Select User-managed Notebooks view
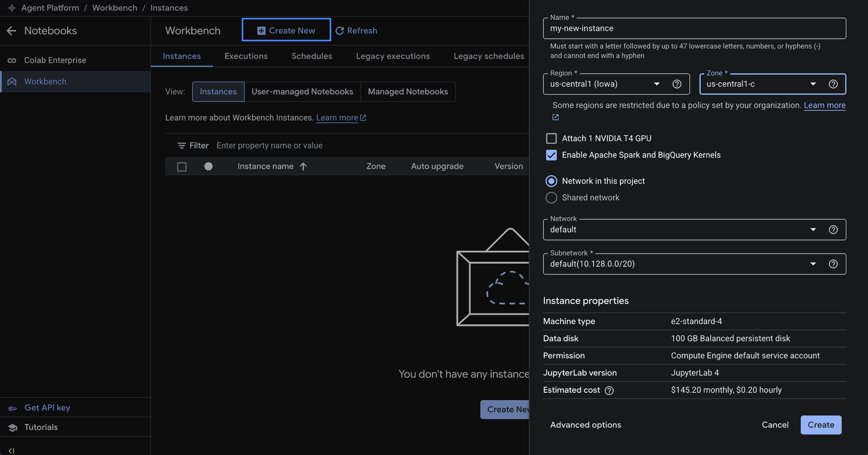The height and width of the screenshot is (455, 868). (x=302, y=92)
